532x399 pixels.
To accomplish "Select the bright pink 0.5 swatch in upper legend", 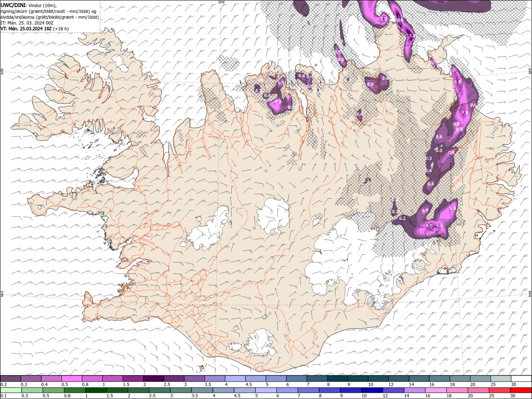I will pyautogui.click(x=71, y=379).
